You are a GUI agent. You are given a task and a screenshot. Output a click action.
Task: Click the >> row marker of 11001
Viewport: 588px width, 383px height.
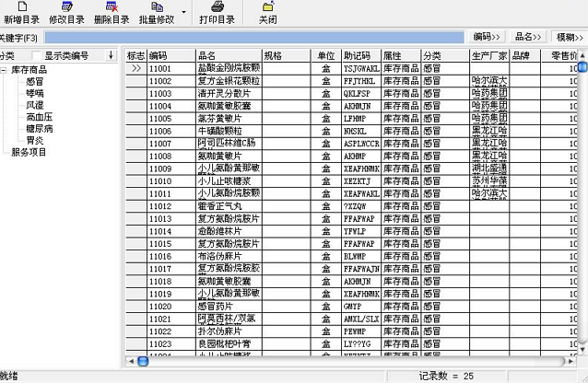(136, 68)
